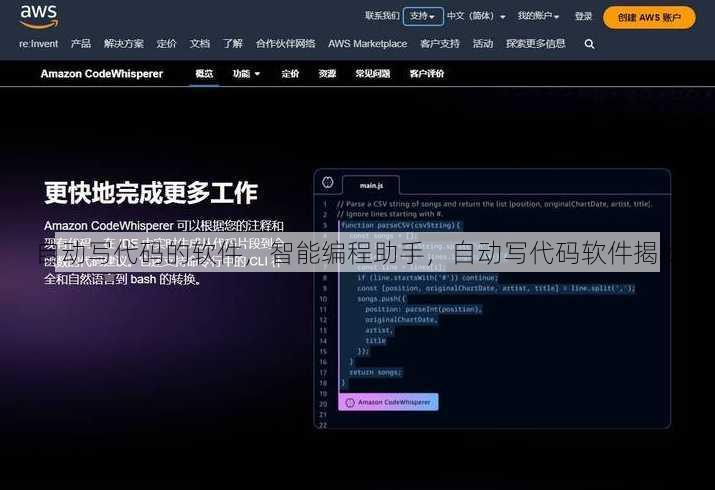The width and height of the screenshot is (715, 490).
Task: Select the 常见问题 tab
Action: (373, 74)
